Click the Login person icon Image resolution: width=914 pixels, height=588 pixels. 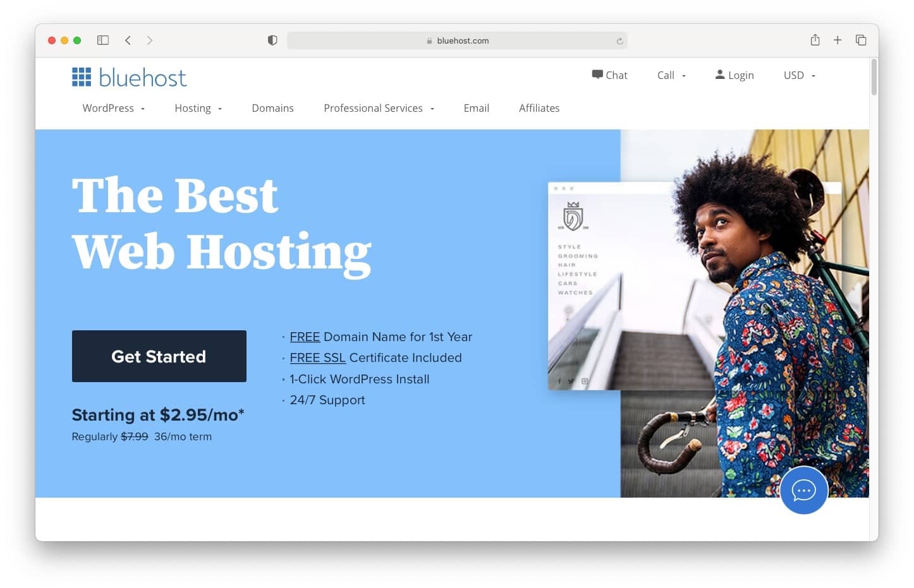coord(720,75)
